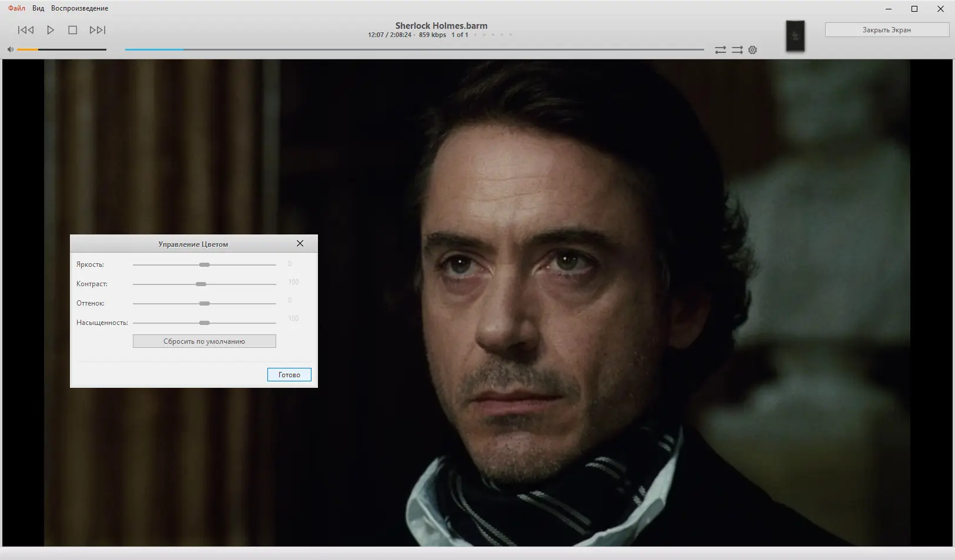Adjust the Яркость slider
The image size is (955, 560).
coord(205,265)
